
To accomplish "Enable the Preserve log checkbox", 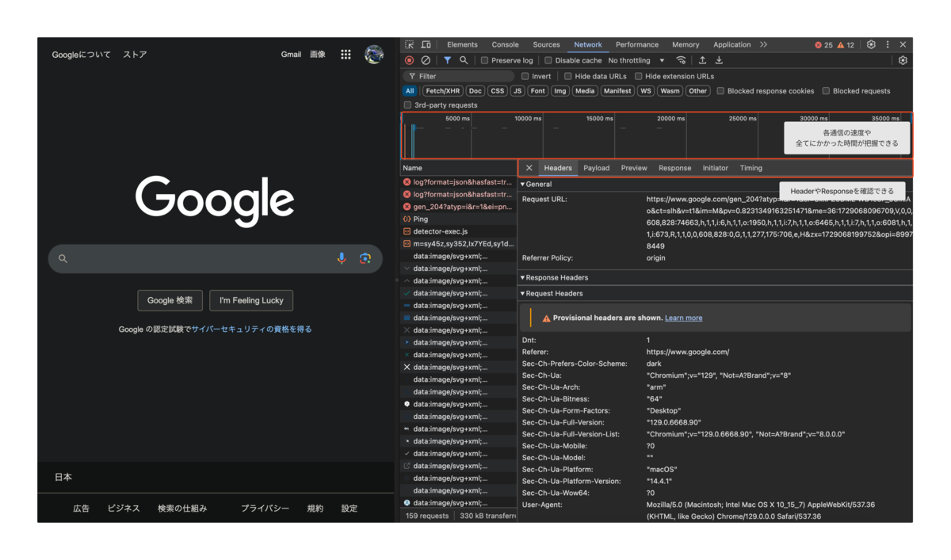I will pyautogui.click(x=485, y=60).
